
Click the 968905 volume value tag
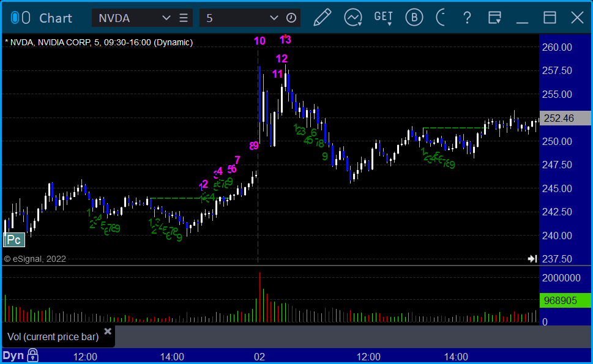tap(565, 300)
